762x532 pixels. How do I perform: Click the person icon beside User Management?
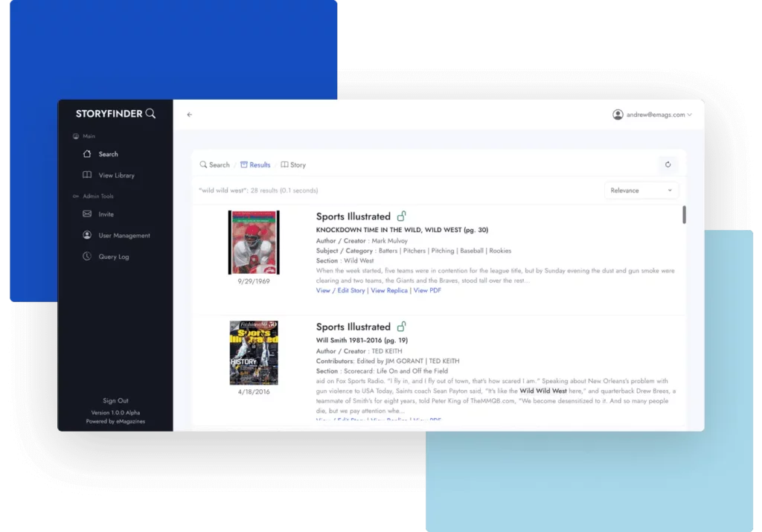tap(87, 235)
